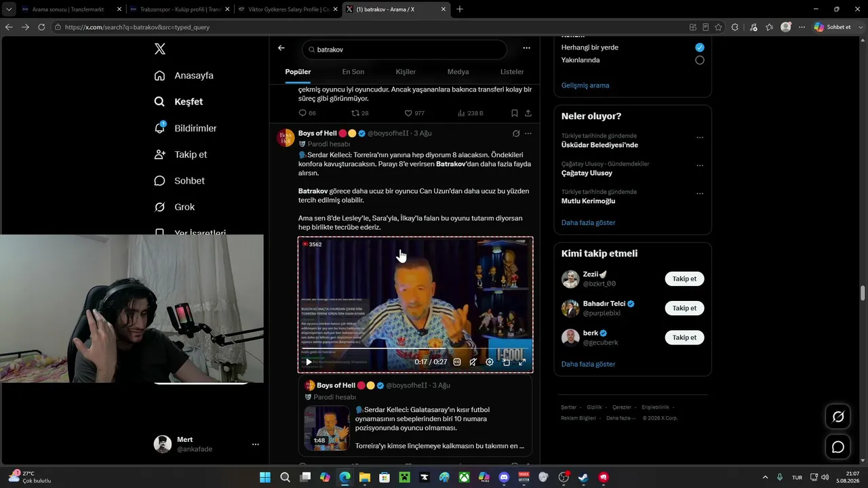
Task: Open Üsküdar Belediyesi'nde trend
Action: pos(599,145)
